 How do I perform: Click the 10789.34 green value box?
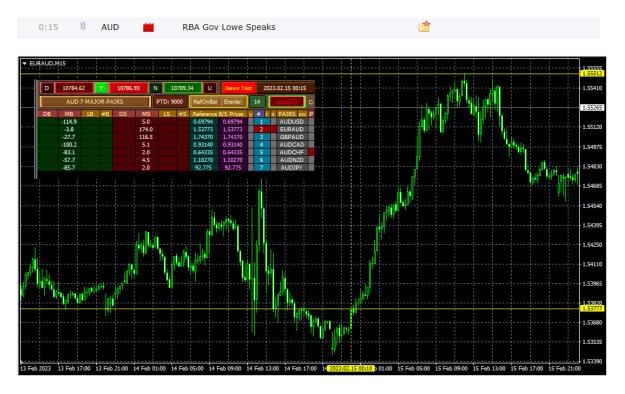coord(183,88)
